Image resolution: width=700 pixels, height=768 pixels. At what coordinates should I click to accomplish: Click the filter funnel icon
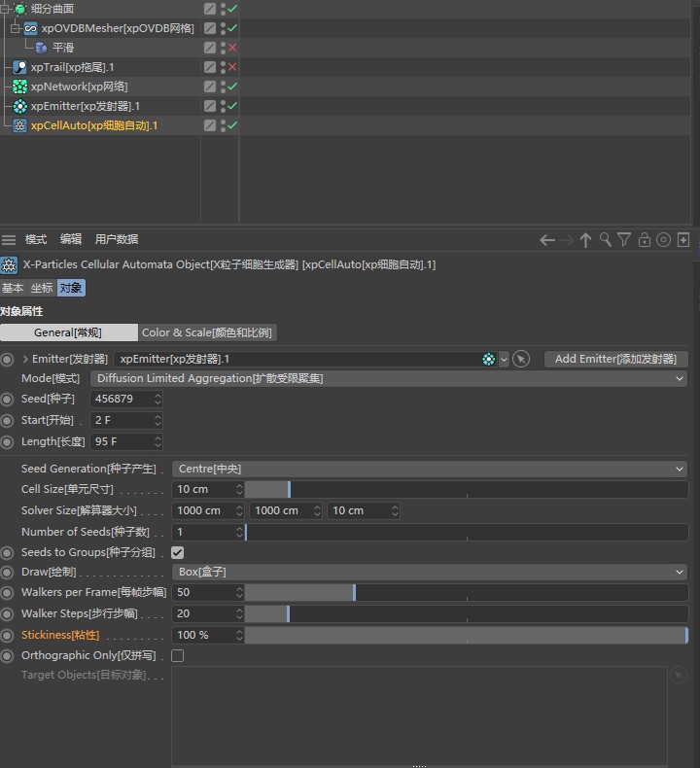[624, 239]
